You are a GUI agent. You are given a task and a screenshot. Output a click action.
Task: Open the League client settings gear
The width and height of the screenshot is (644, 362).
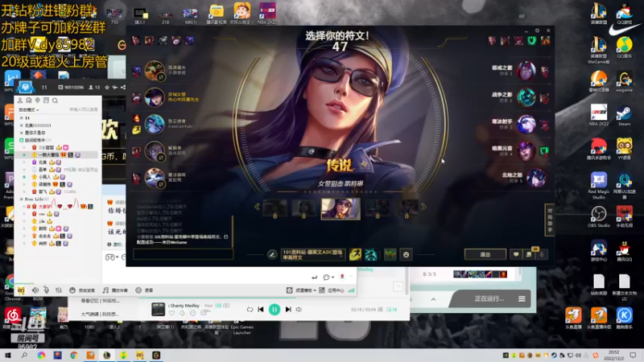[x=537, y=31]
